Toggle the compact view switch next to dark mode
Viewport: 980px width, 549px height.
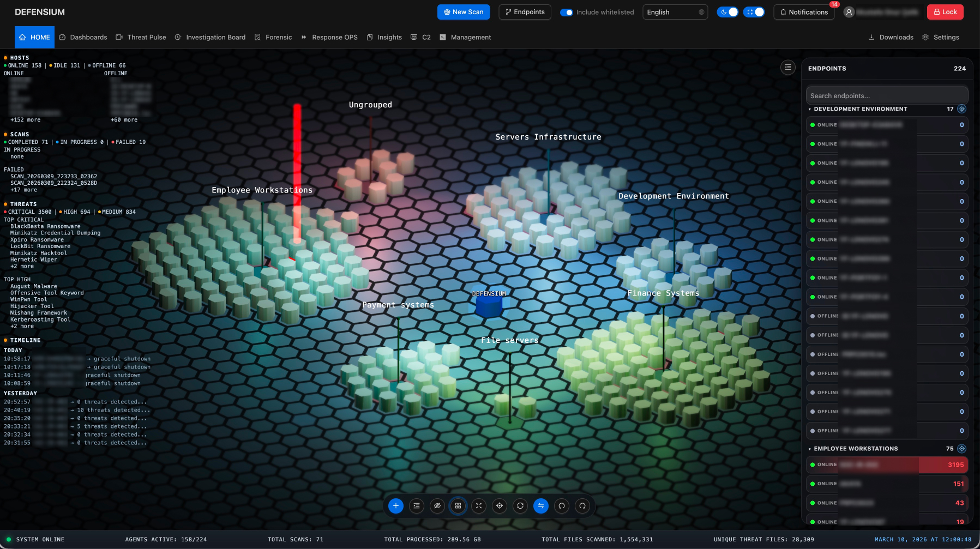tap(754, 12)
